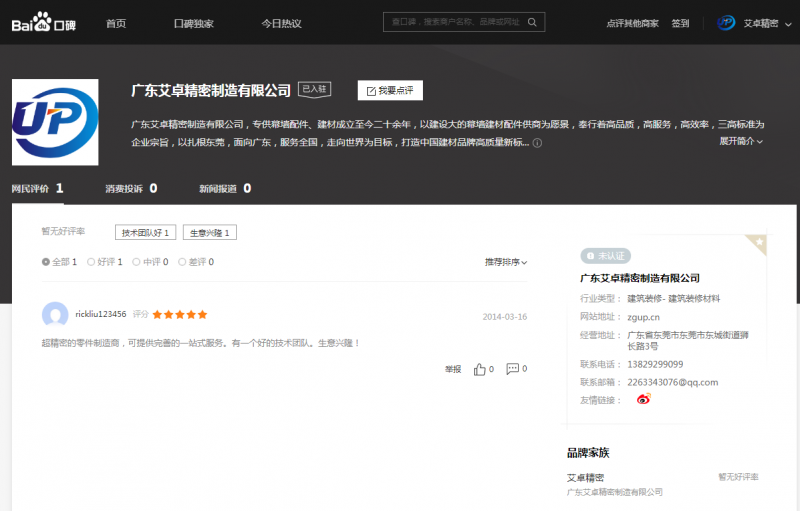Open 今日热议 navigation item
800x511 pixels.
pyautogui.click(x=281, y=23)
